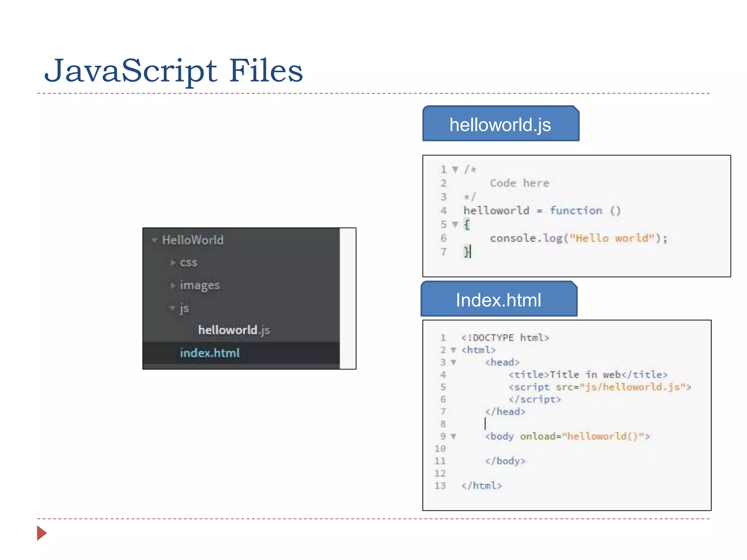Viewport: 747px width, 560px height.
Task: Click the </script> closing tag
Action: coord(535,400)
